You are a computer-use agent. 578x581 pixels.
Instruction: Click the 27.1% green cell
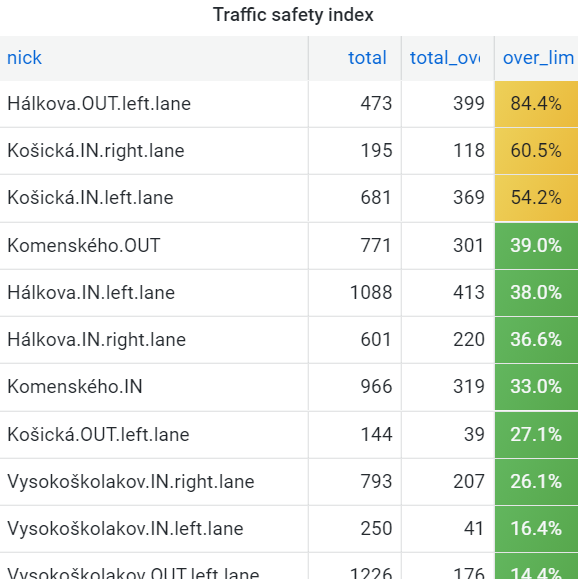click(x=536, y=435)
